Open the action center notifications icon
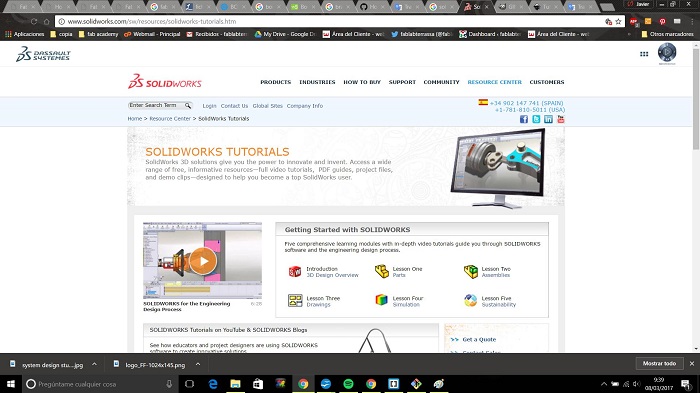The height and width of the screenshot is (393, 700). click(686, 384)
